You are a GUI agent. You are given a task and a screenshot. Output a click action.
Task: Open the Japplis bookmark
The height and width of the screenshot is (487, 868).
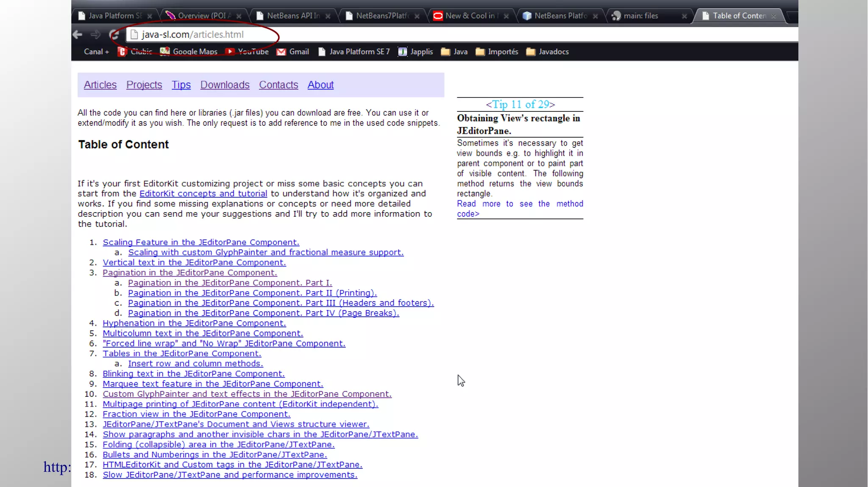coord(415,52)
